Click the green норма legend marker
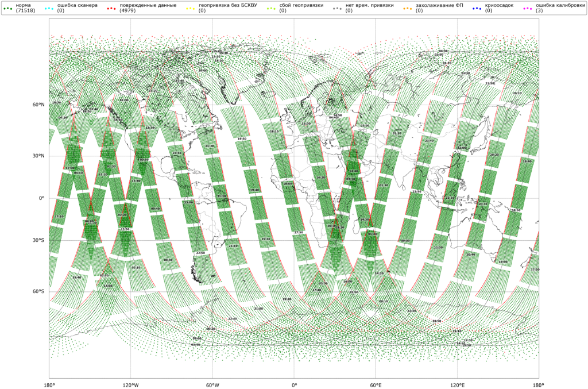Screen dimensions: 588x389 pos(9,7)
